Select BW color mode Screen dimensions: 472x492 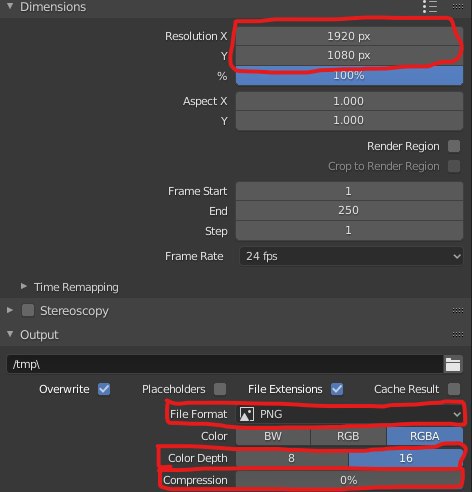[x=273, y=436]
